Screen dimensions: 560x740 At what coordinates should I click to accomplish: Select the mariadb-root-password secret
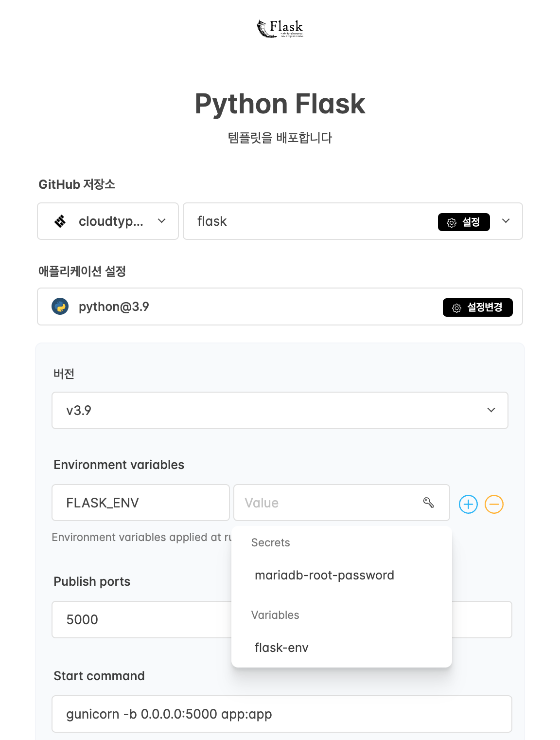[x=342, y=575]
